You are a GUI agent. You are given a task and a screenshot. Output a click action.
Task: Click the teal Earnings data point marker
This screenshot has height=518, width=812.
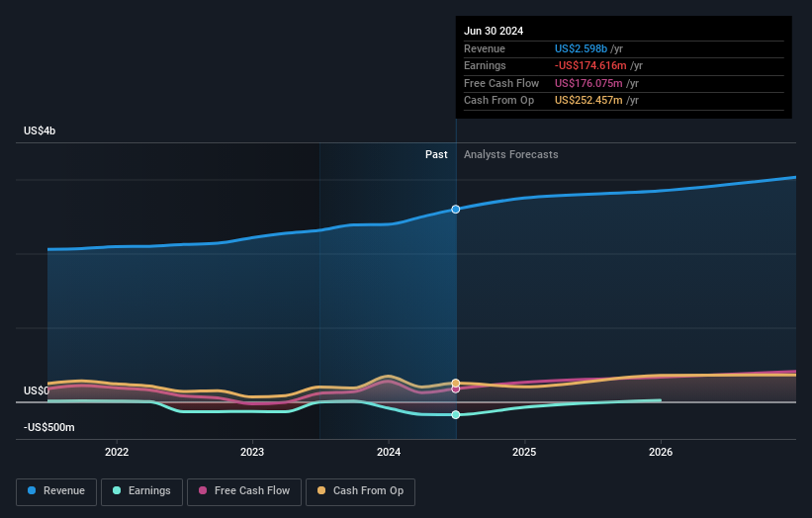tap(456, 415)
